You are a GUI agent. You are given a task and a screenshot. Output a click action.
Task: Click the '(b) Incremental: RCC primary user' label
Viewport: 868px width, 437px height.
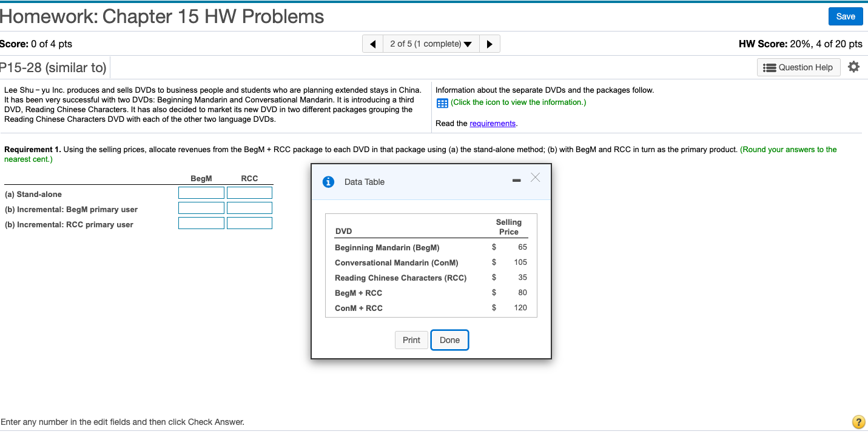[x=69, y=224]
